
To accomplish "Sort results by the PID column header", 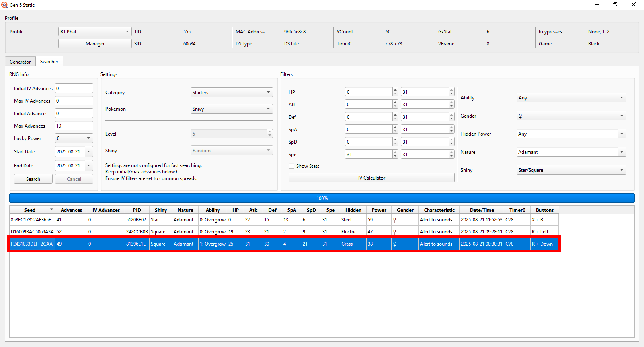I will (137, 210).
